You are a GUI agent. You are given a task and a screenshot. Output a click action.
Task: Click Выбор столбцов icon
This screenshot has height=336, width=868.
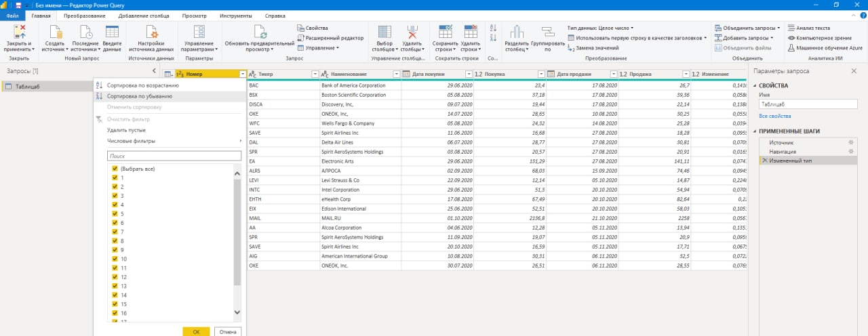pyautogui.click(x=384, y=32)
